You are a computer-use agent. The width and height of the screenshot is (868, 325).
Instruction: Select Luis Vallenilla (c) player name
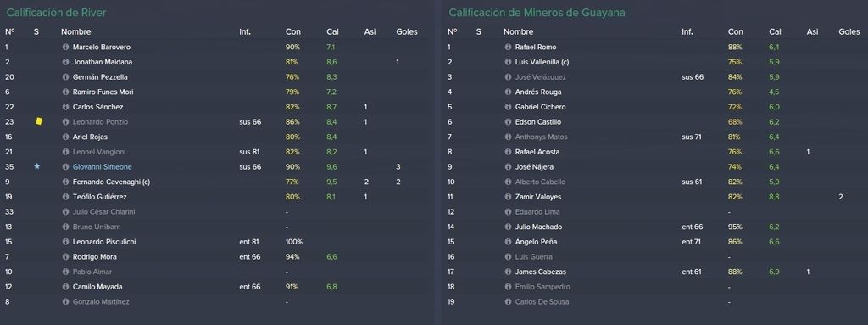(x=542, y=62)
